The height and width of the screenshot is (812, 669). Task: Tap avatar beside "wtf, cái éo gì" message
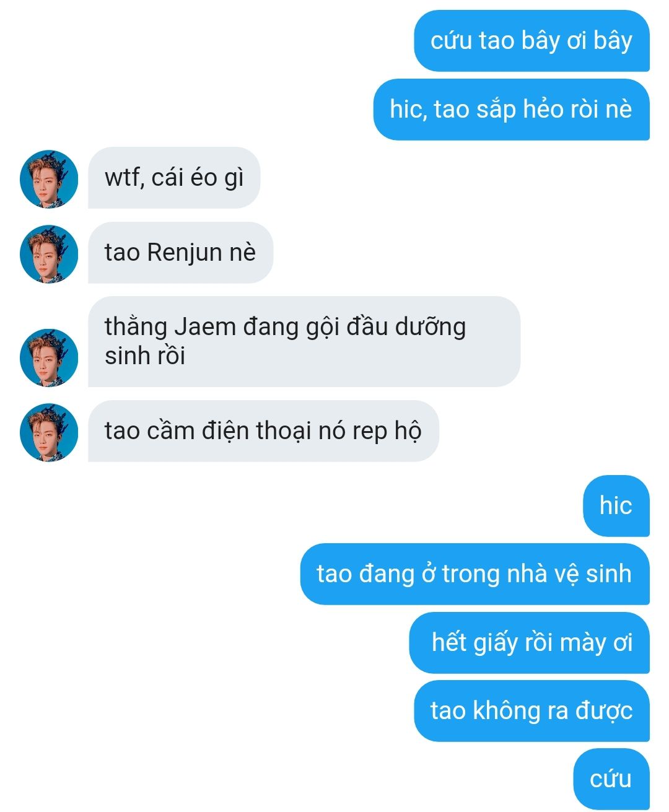49,179
